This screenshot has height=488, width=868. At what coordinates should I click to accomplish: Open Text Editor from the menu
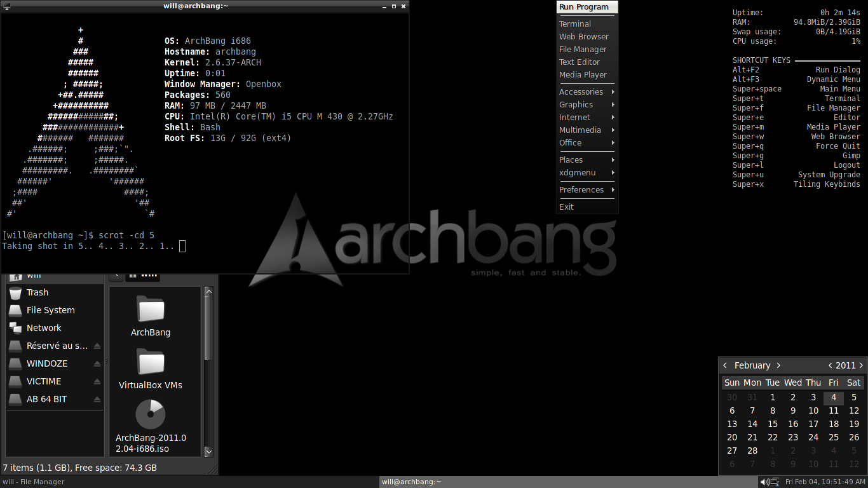tap(587, 62)
